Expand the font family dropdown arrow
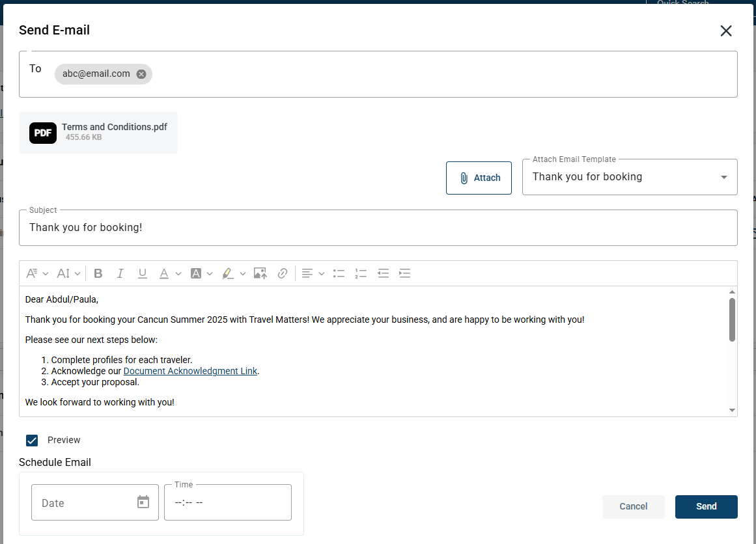Image resolution: width=756 pixels, height=544 pixels. 46,274
